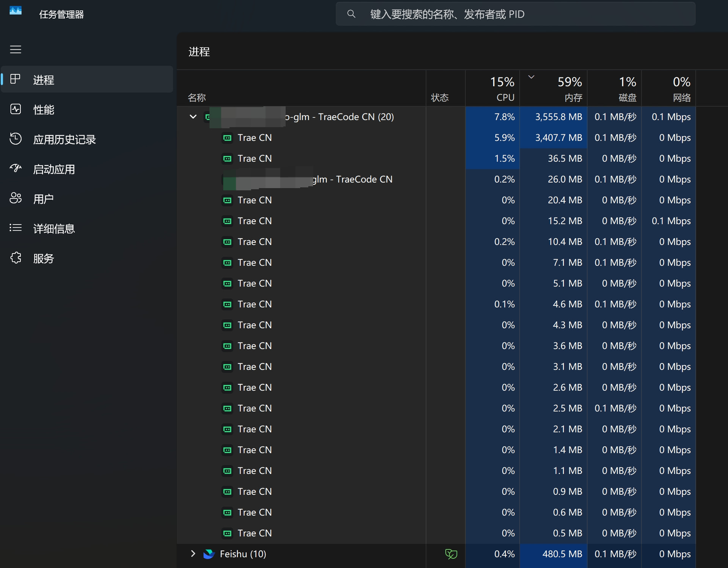Click the 应用历史记录 clock icon
The width and height of the screenshot is (728, 568).
[16, 139]
